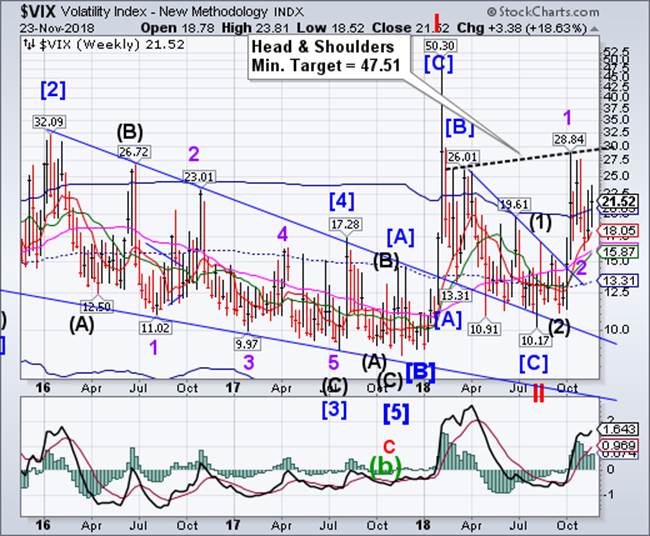
Task: Click the 26.01 price label
Action: point(463,158)
